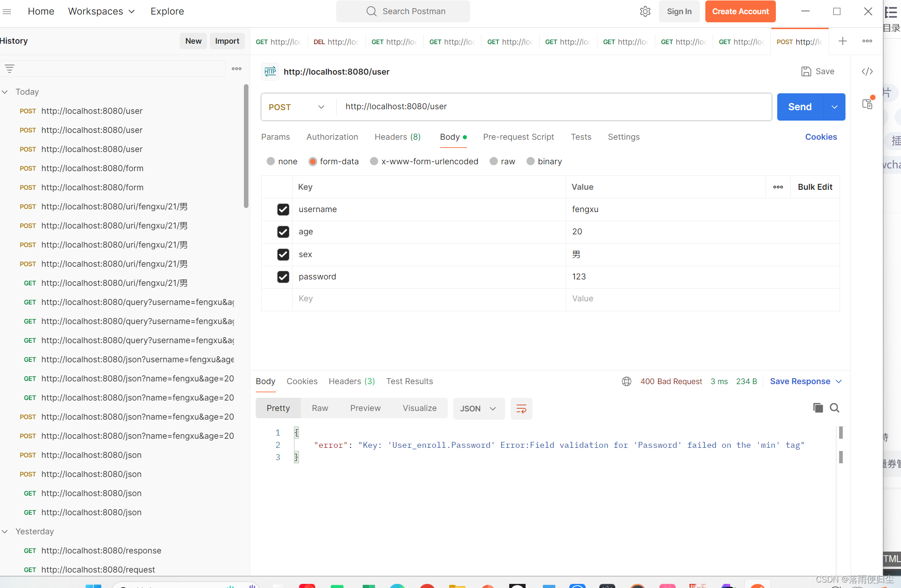Open the settings gear icon
This screenshot has height=588, width=901.
[x=645, y=11]
